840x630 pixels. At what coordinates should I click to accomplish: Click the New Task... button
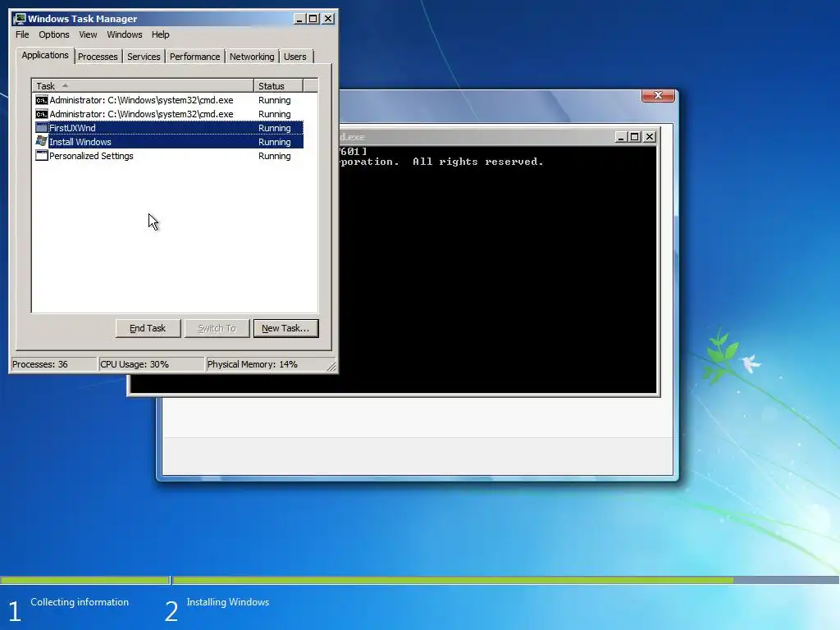pos(285,328)
